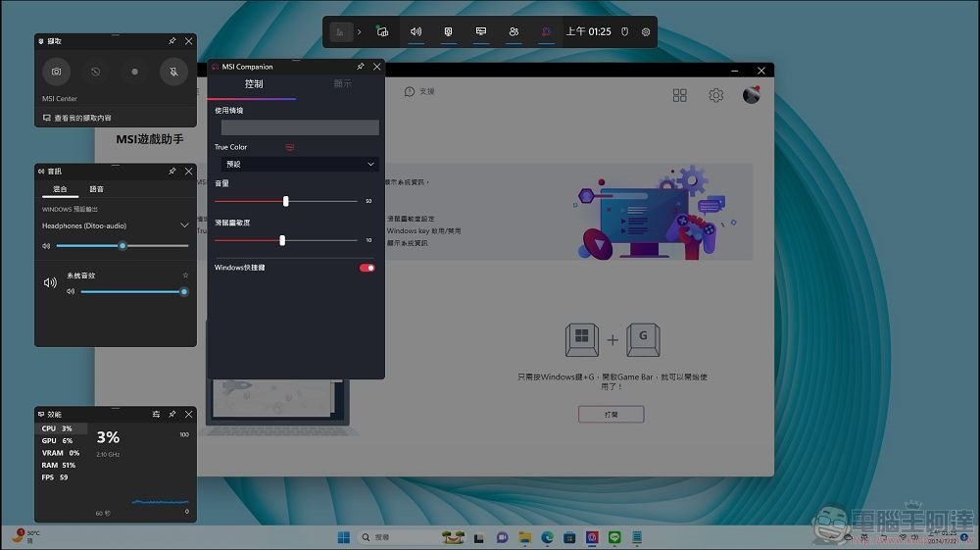Screen dimensions: 980x550
Task: Toggle the Windows快捷鍵 switch
Action: [x=367, y=268]
